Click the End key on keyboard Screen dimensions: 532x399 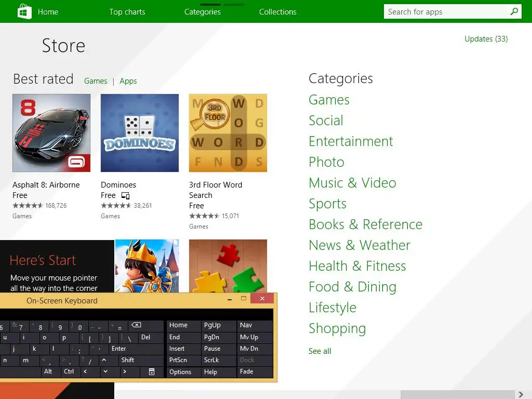(183, 337)
